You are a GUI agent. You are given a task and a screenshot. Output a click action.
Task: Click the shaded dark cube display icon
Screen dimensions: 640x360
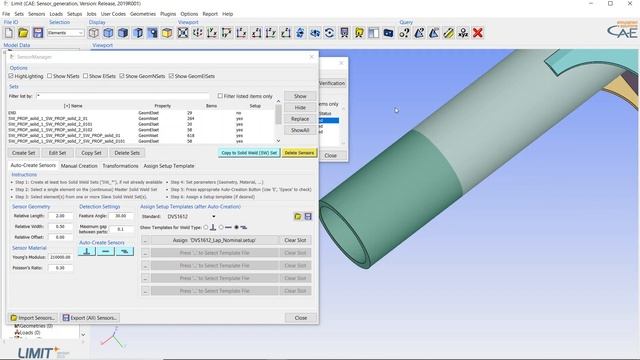[123, 33]
